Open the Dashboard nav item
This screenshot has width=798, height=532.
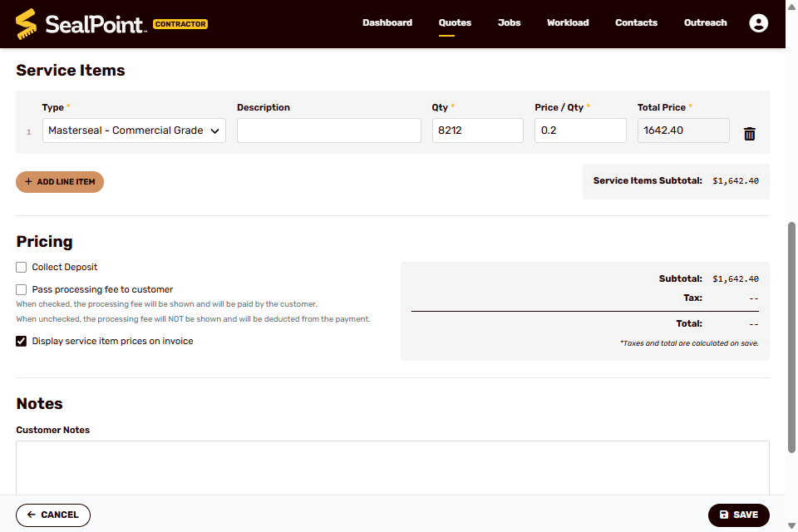tap(387, 23)
